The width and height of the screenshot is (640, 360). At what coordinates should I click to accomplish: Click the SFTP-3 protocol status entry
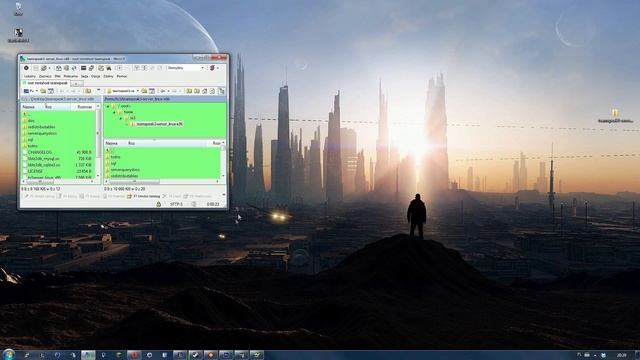pyautogui.click(x=176, y=204)
